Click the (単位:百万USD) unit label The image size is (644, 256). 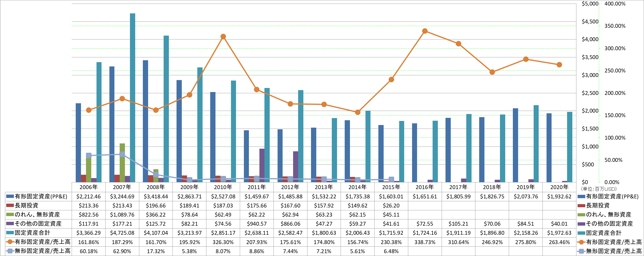point(599,189)
